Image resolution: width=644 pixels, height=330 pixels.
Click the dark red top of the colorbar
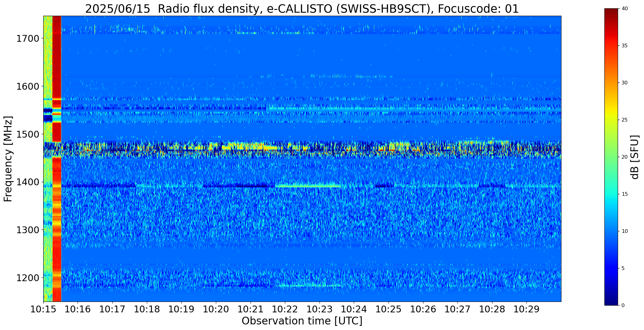click(x=612, y=14)
